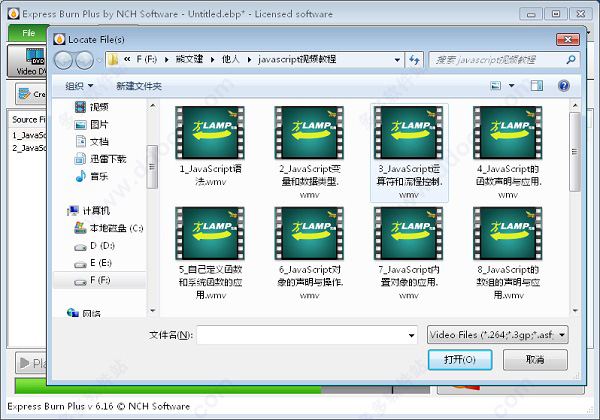Select the 4_JavaScript的函数声明与应用.wmv thumbnail
The height and width of the screenshot is (420, 600).
point(508,132)
